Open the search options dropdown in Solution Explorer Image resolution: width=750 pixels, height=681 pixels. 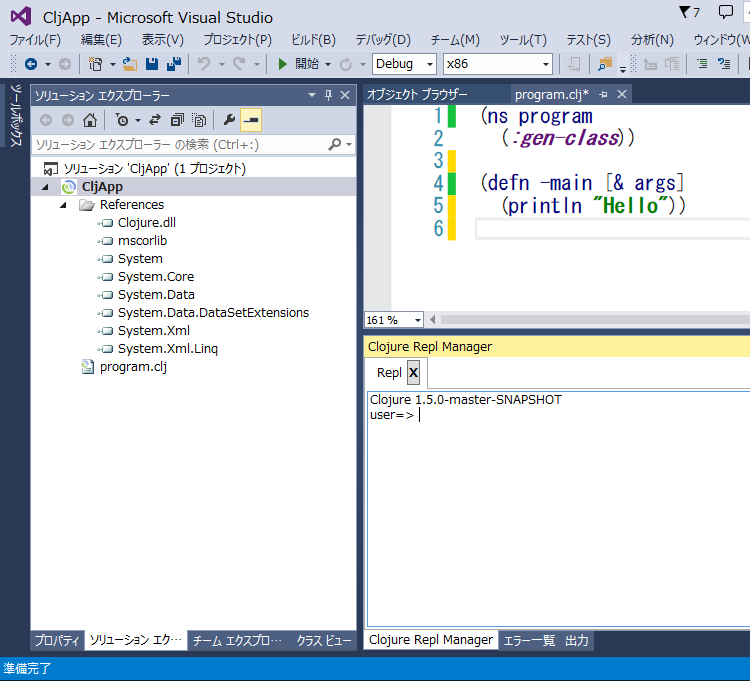click(349, 144)
